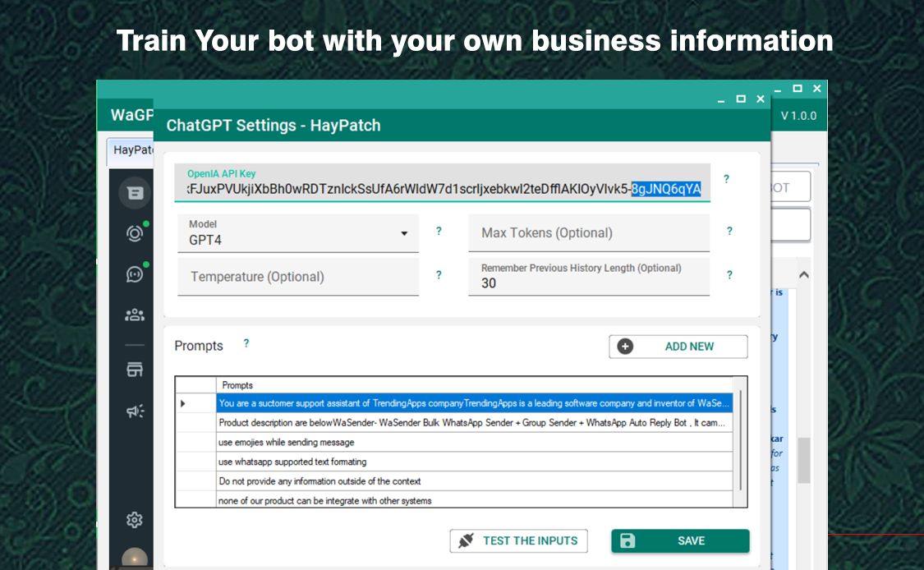Click the help icon beside Temperature
Screen dimensions: 924x570
[x=439, y=274]
